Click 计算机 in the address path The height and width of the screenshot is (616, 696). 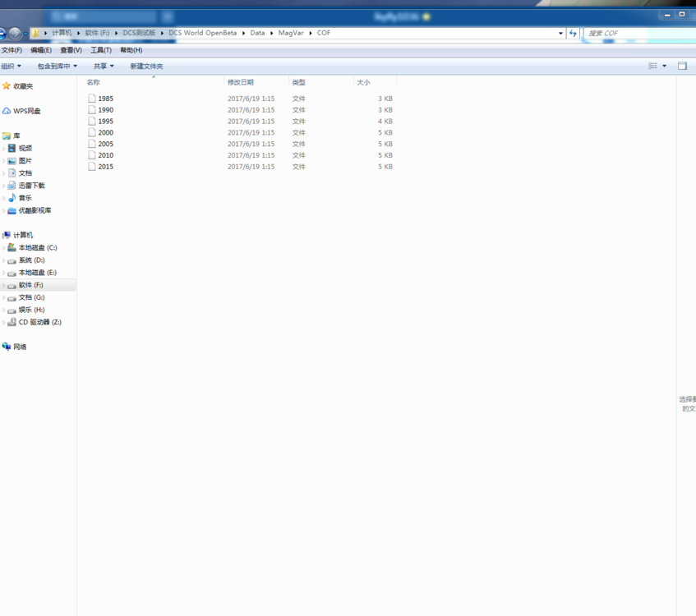(x=62, y=33)
